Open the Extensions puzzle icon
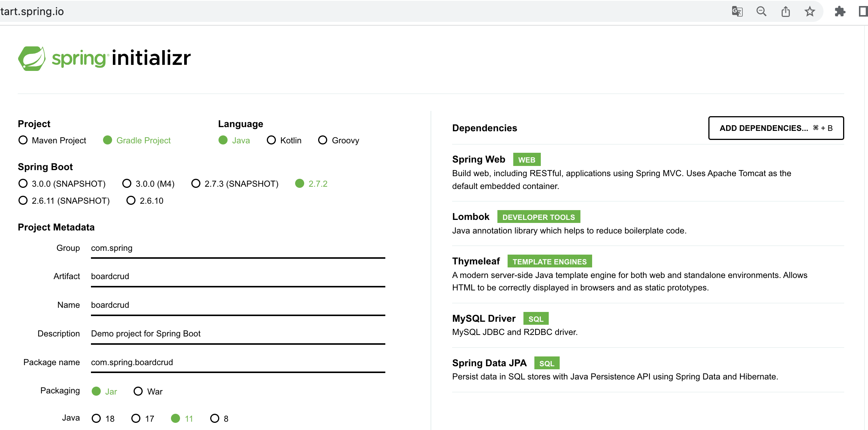The image size is (868, 430). coord(840,11)
